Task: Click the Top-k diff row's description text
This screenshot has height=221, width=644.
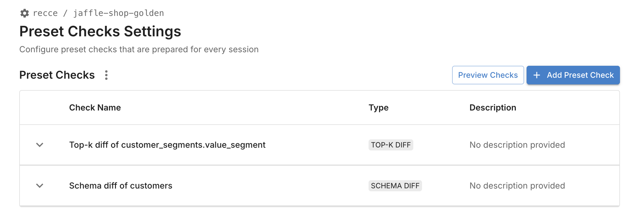Action: [517, 145]
